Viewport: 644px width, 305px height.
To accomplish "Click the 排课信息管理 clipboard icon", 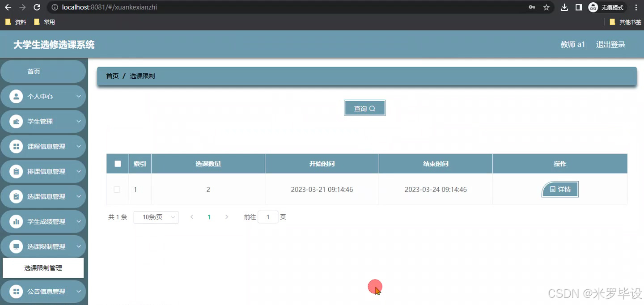I will click(16, 171).
